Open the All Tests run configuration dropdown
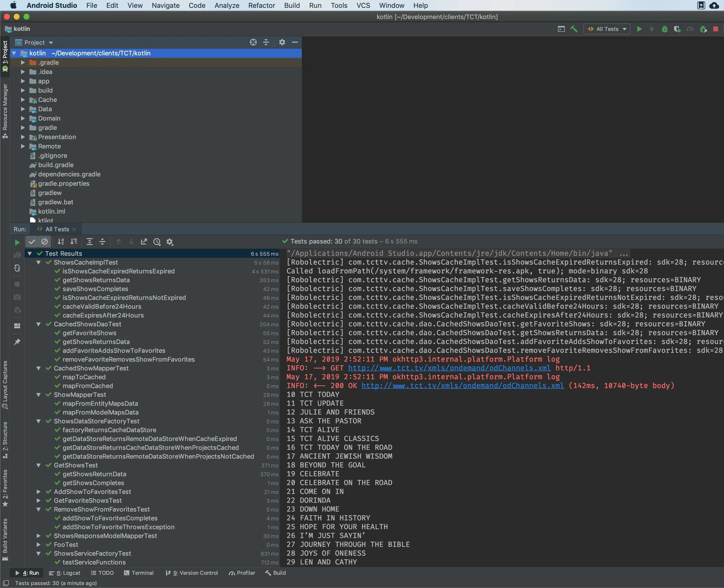This screenshot has width=724, height=588. [625, 29]
